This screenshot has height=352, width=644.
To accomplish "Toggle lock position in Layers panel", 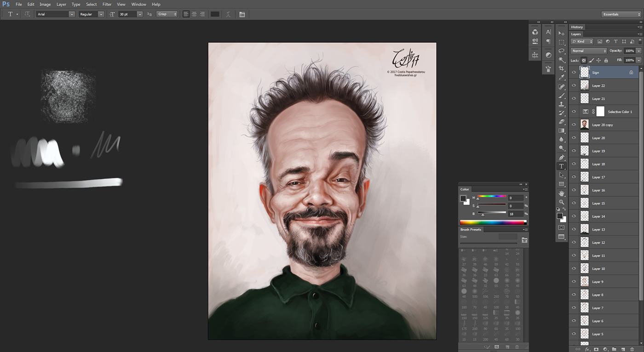I will click(x=598, y=60).
